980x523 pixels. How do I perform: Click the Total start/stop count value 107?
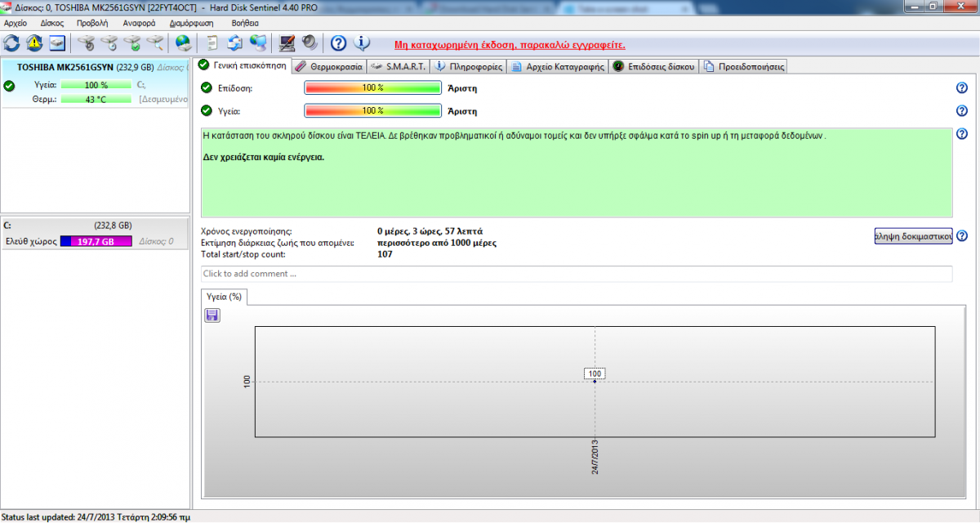click(385, 254)
